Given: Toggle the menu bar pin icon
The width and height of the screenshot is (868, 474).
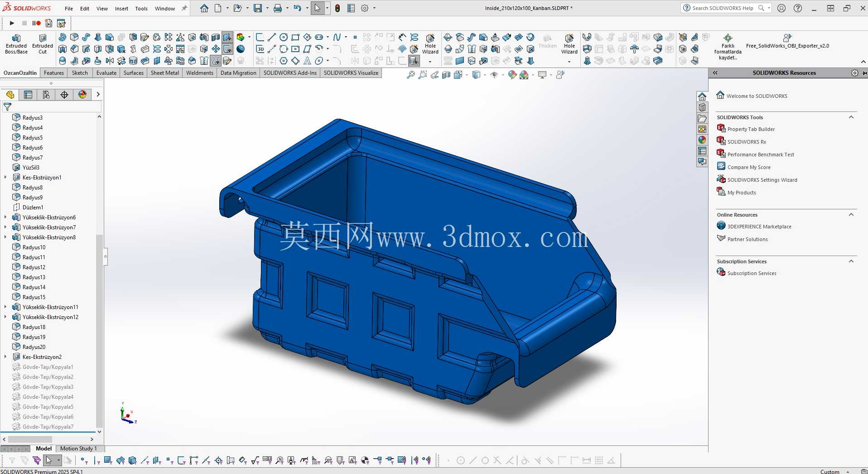Looking at the screenshot, I should click(184, 8).
